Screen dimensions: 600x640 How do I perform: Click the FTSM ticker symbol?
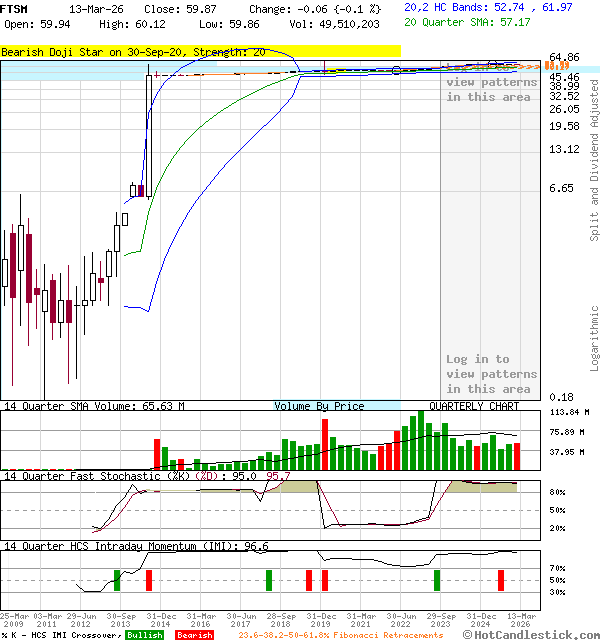pyautogui.click(x=14, y=8)
